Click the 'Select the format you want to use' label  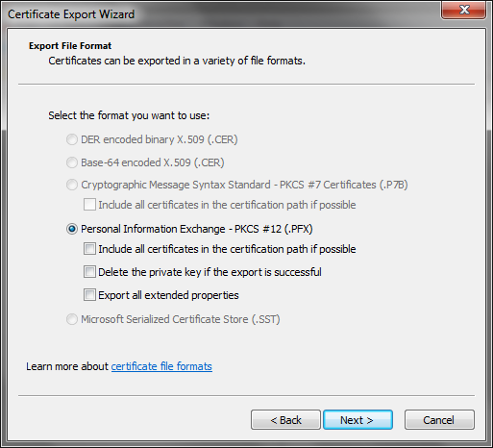point(129,115)
